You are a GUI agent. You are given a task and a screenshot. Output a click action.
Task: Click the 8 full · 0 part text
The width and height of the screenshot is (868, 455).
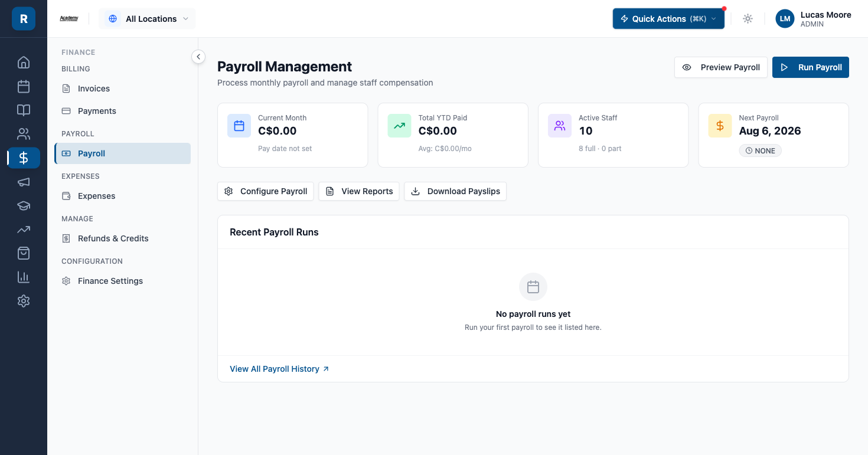point(600,149)
